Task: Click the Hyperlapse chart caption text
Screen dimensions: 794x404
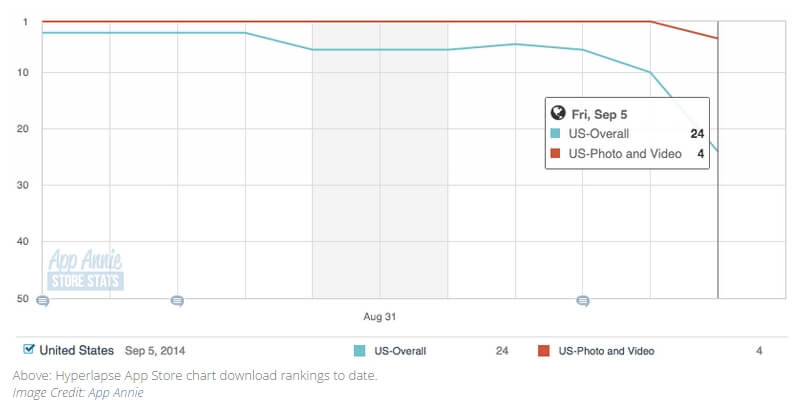Action: [195, 376]
